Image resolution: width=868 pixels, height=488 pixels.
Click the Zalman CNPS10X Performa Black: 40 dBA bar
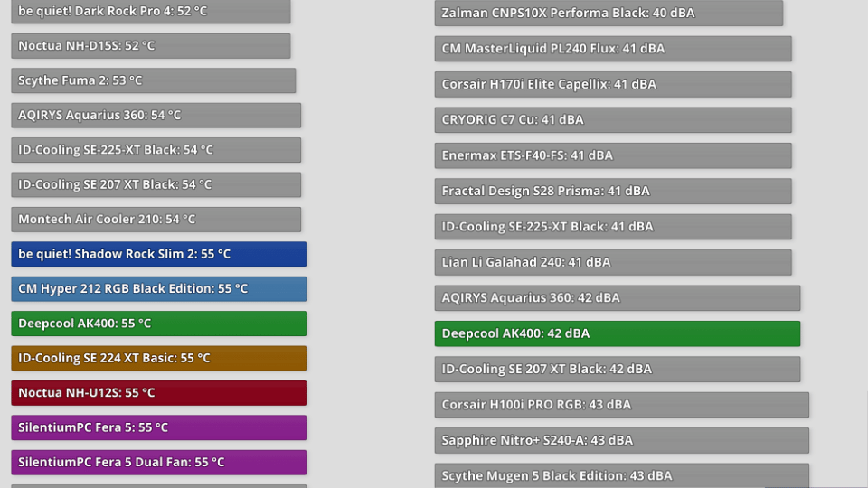[609, 13]
